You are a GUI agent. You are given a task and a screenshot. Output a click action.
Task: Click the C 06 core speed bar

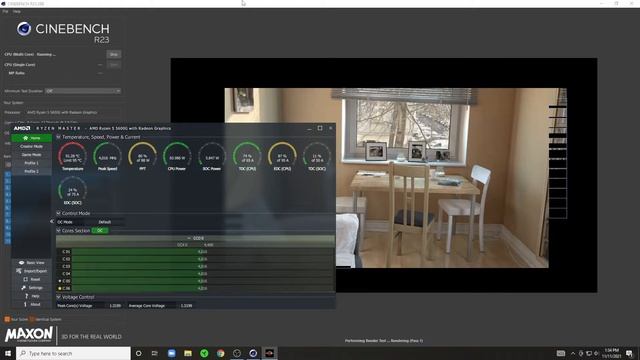point(202,288)
